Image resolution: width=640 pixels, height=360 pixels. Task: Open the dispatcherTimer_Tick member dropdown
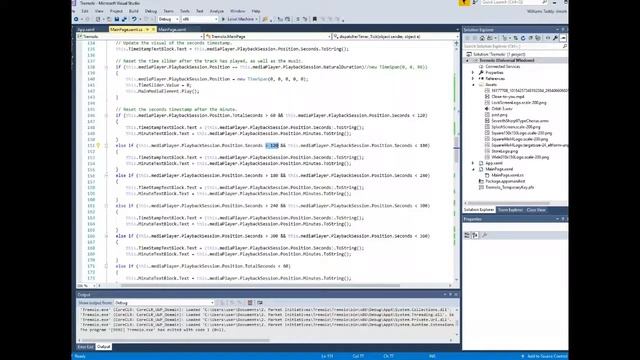pyautogui.click(x=395, y=36)
